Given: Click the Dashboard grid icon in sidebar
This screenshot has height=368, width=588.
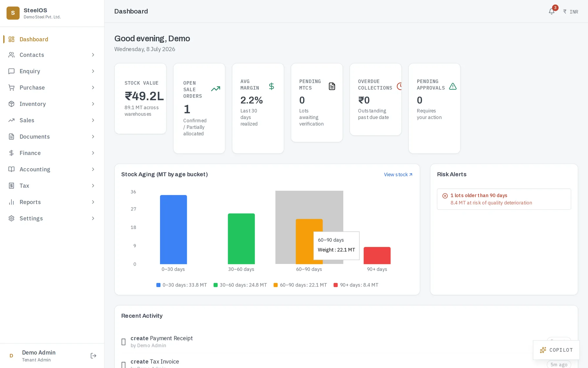Looking at the screenshot, I should (x=11, y=39).
